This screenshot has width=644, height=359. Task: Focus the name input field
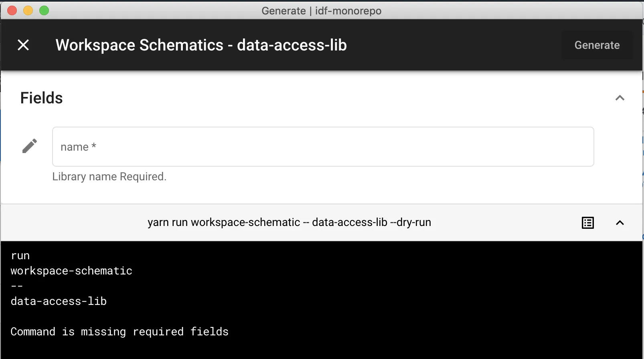tap(323, 147)
